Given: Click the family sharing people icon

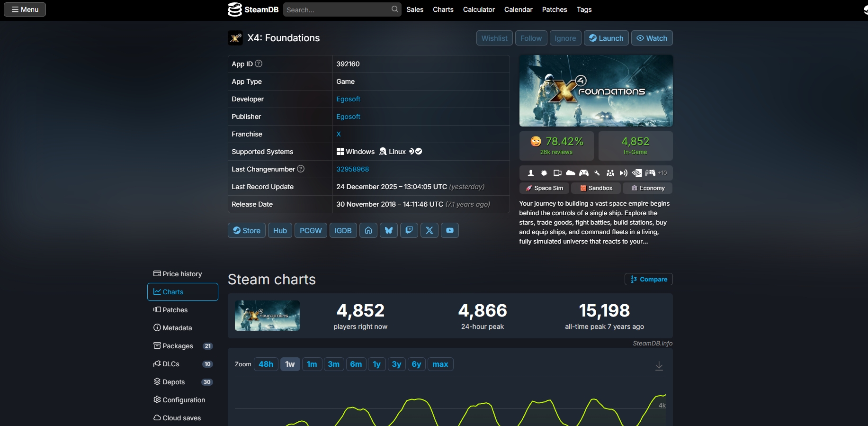Looking at the screenshot, I should [x=610, y=173].
